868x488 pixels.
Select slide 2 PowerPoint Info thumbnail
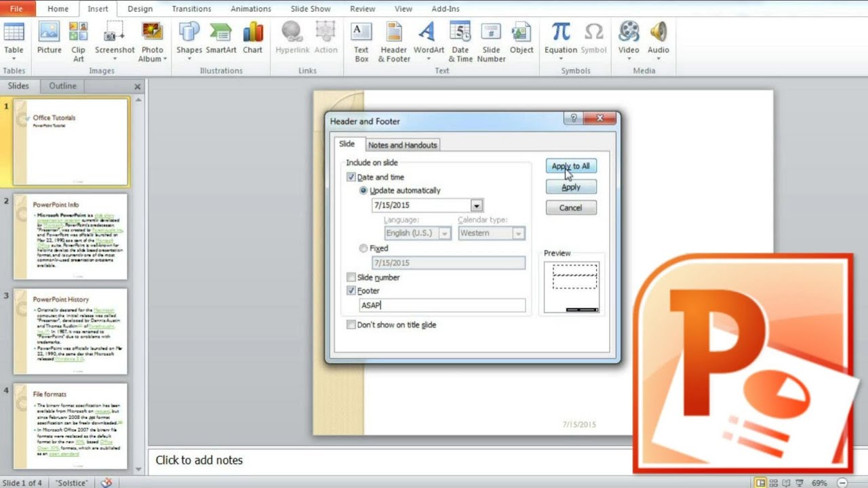pyautogui.click(x=71, y=237)
